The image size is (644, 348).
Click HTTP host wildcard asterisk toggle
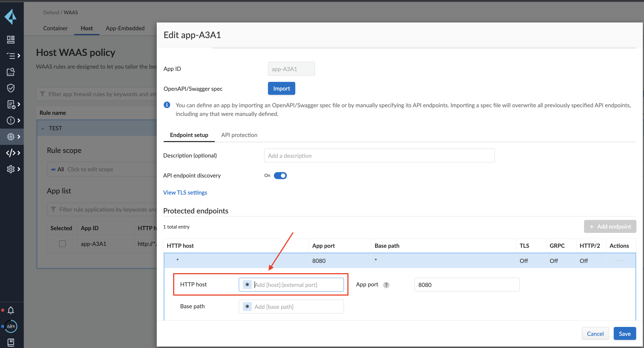(247, 285)
